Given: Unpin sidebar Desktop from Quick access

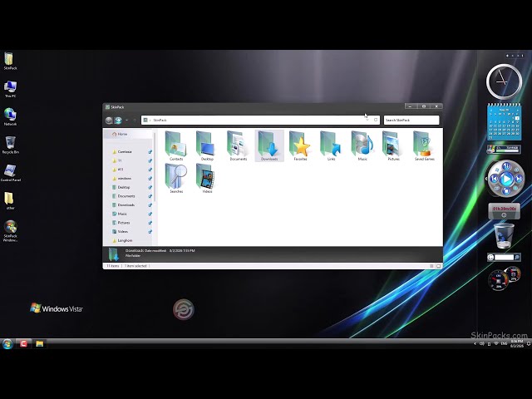Looking at the screenshot, I should (x=150, y=187).
